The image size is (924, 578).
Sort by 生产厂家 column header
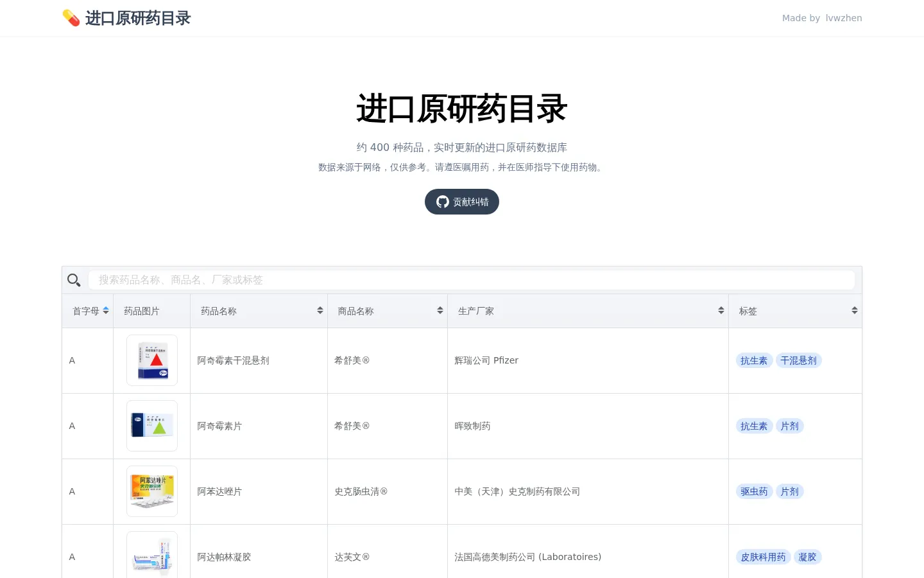(588, 311)
